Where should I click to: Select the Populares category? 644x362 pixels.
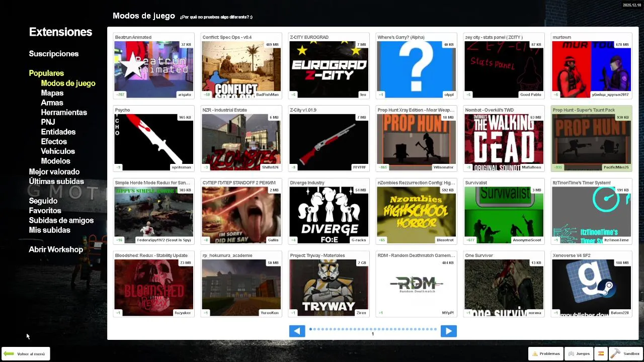[46, 73]
